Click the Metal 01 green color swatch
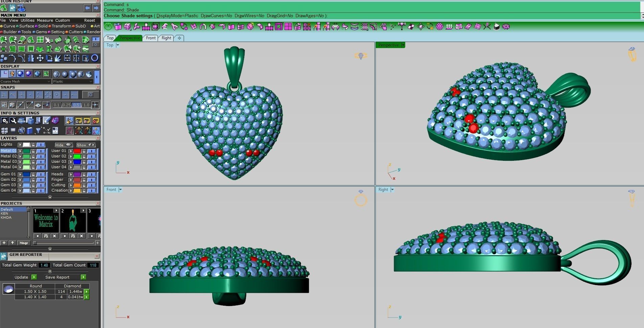This screenshot has width=644, height=328. tap(26, 151)
